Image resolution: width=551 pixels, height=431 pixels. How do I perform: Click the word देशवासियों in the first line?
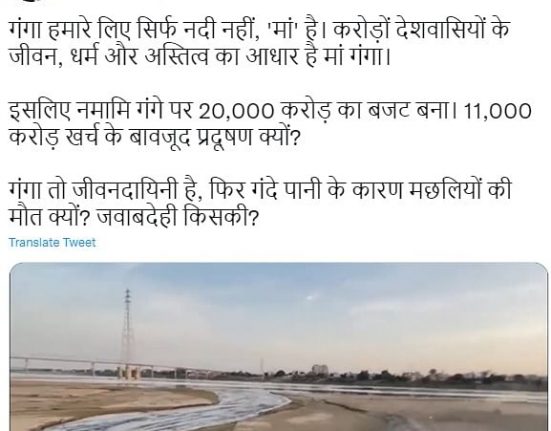coord(440,30)
